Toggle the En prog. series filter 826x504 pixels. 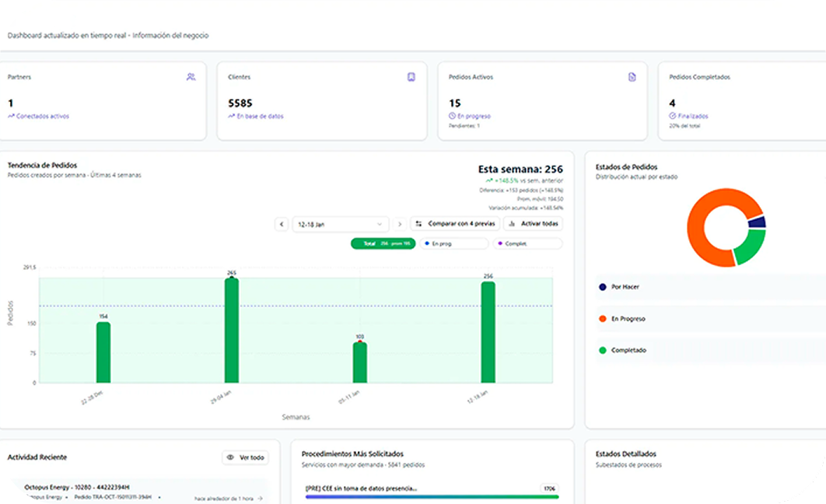[x=454, y=243]
